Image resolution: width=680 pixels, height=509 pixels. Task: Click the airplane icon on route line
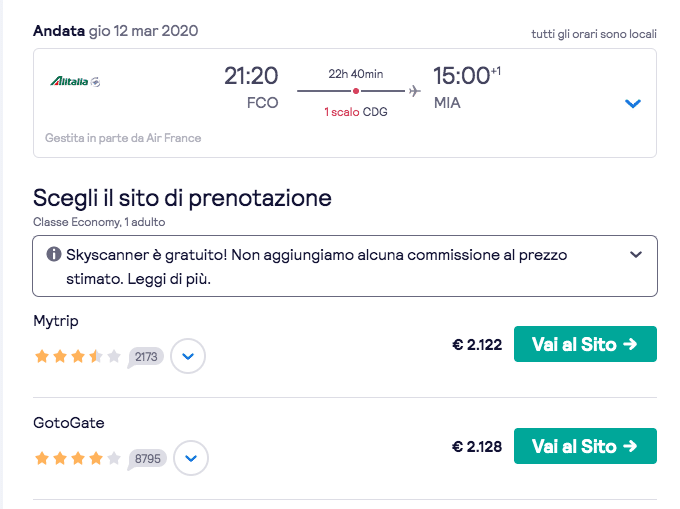pos(414,92)
